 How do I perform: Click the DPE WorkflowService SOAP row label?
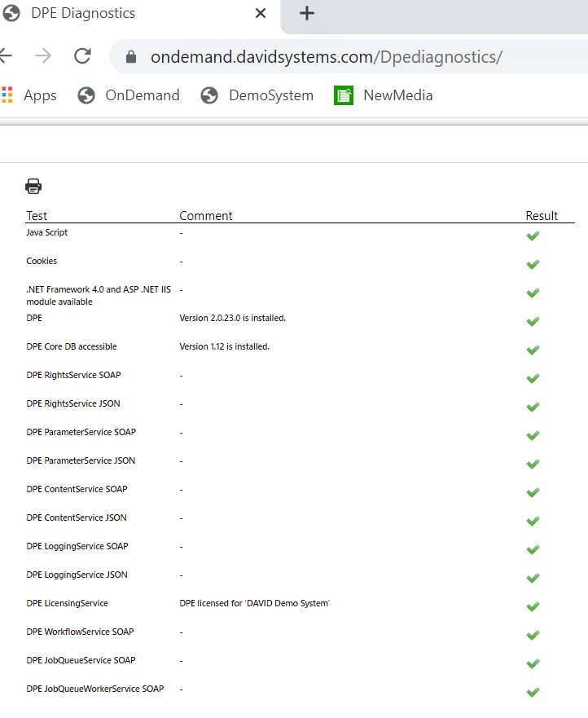coord(80,632)
